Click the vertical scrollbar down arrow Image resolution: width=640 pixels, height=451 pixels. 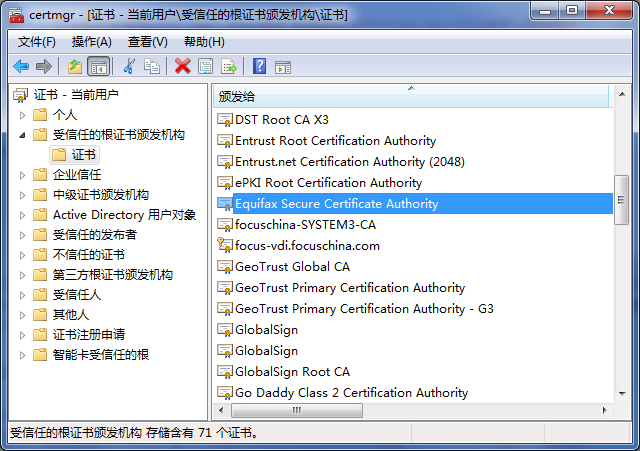click(622, 393)
